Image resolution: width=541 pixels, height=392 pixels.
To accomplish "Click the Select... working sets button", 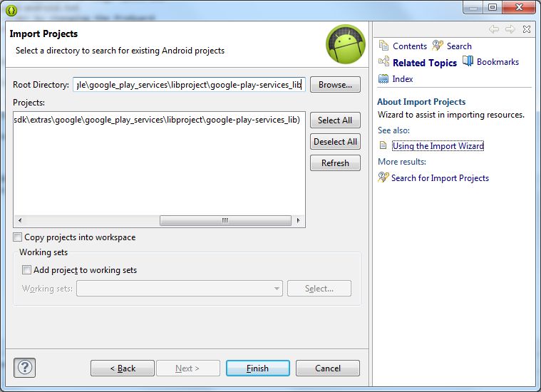I will click(319, 289).
